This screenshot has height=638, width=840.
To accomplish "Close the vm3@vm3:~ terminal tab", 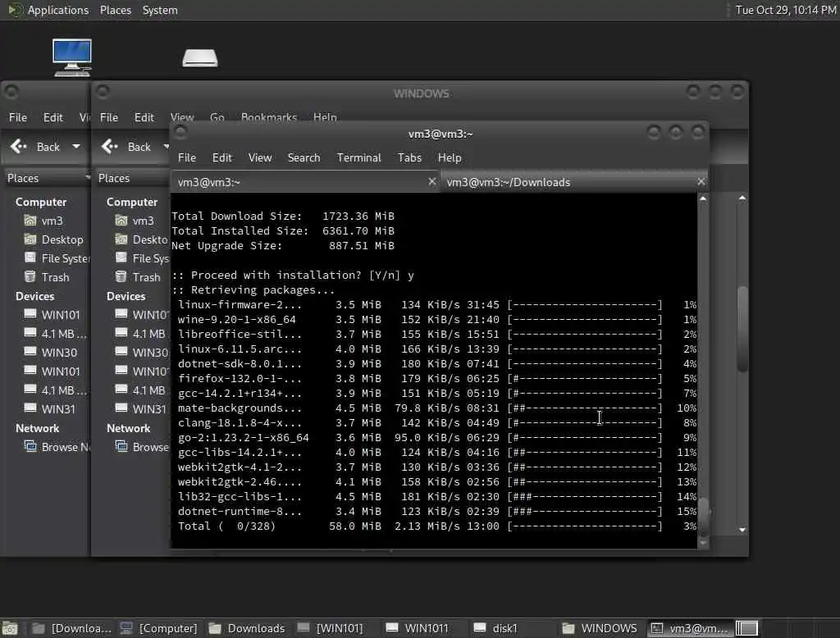I will [431, 181].
